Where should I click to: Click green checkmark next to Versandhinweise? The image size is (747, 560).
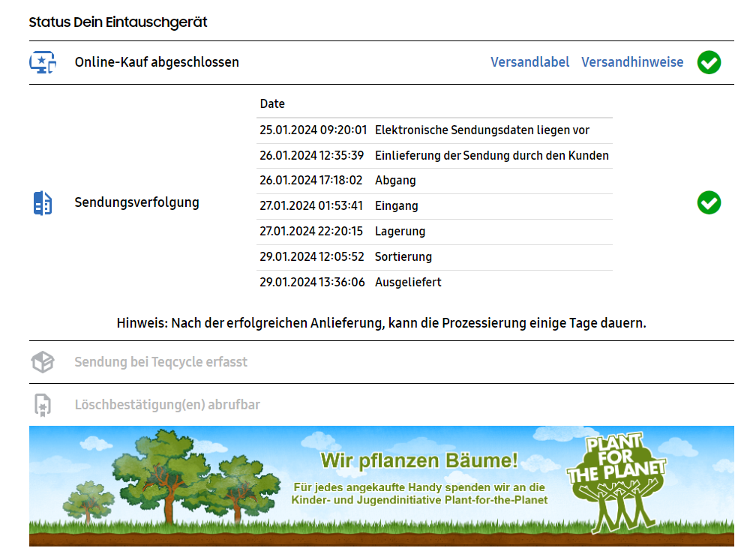(x=709, y=62)
